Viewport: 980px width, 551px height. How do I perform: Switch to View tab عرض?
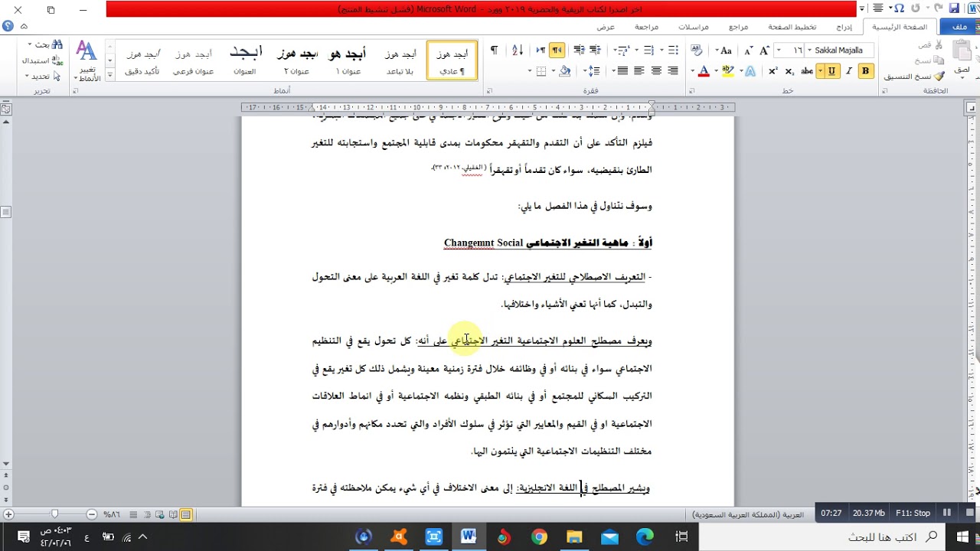click(606, 27)
